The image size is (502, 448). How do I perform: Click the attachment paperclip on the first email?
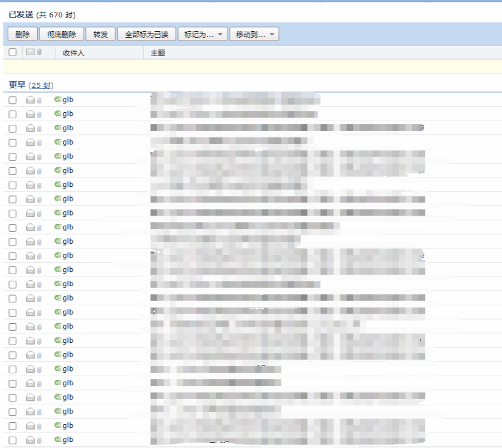39,100
